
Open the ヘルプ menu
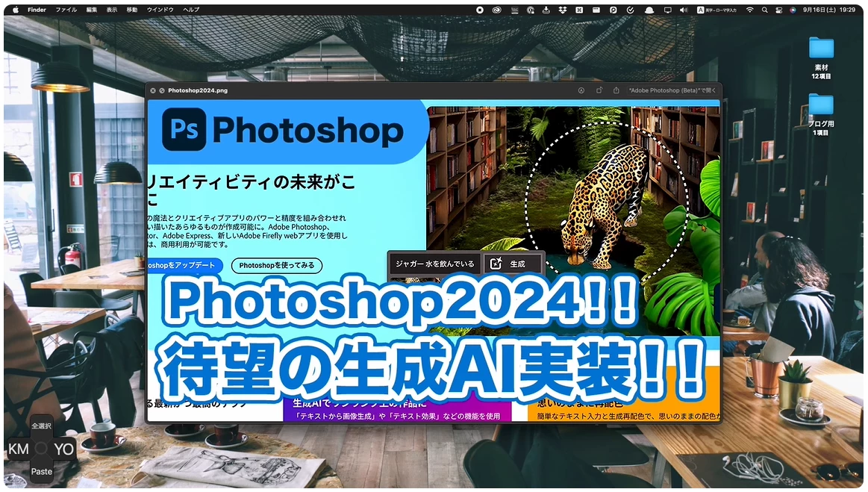point(191,10)
